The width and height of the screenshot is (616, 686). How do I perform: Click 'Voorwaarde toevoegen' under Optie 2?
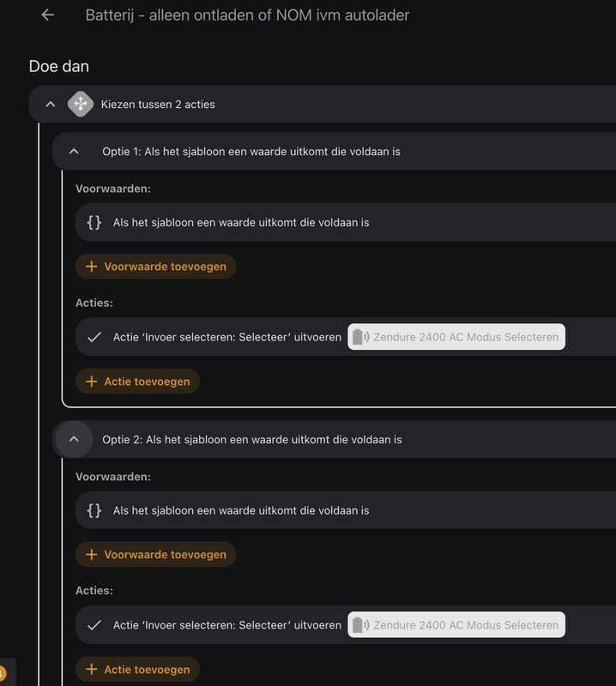point(155,555)
